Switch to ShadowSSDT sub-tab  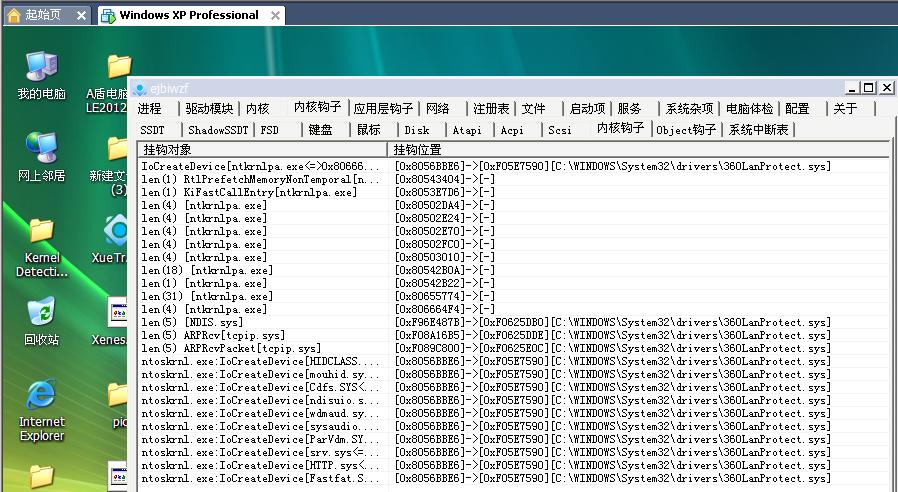[218, 130]
